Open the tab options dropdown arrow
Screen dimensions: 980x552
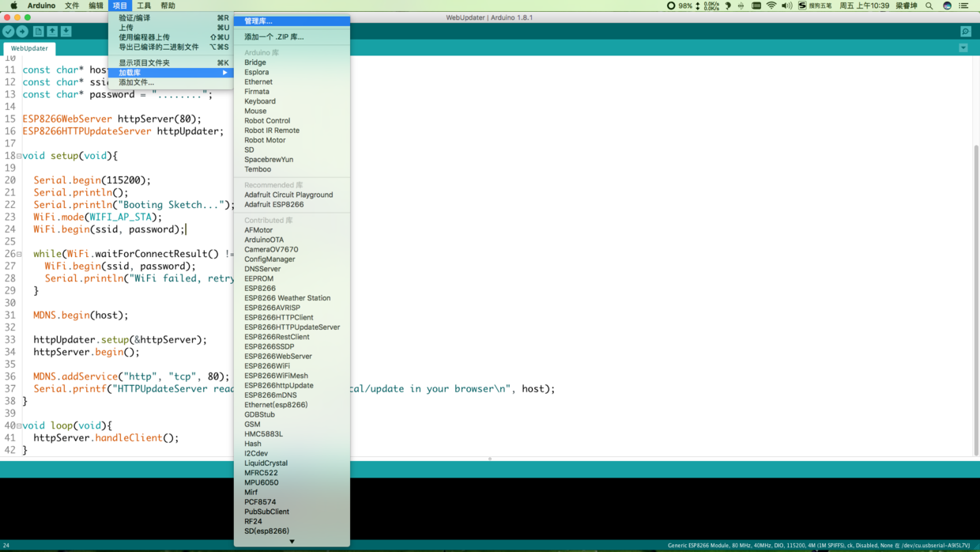(x=963, y=48)
